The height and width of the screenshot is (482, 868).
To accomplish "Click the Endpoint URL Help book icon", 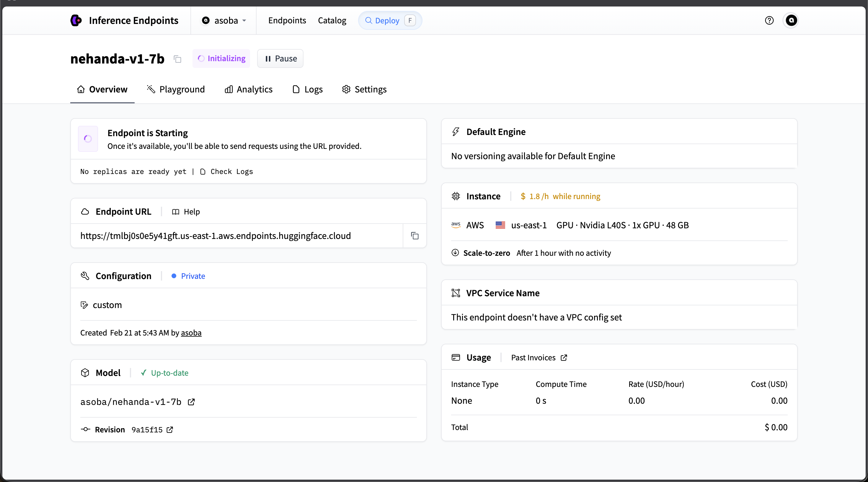I will (176, 212).
